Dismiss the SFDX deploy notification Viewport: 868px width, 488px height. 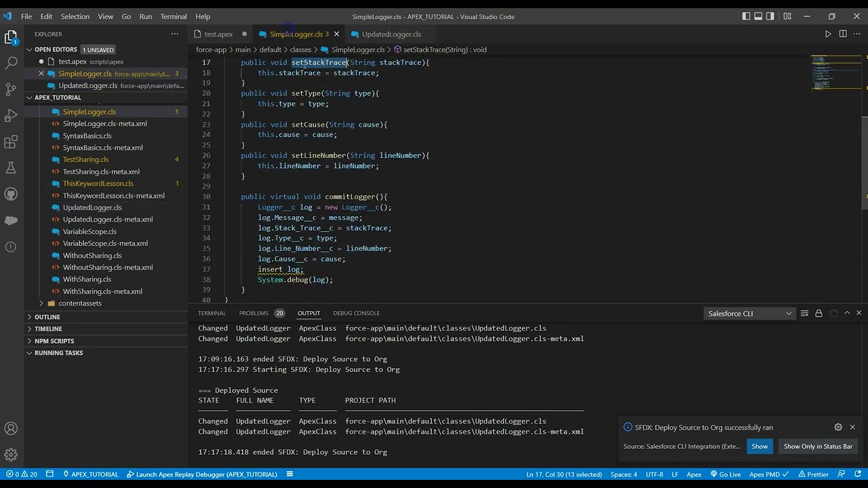click(852, 427)
